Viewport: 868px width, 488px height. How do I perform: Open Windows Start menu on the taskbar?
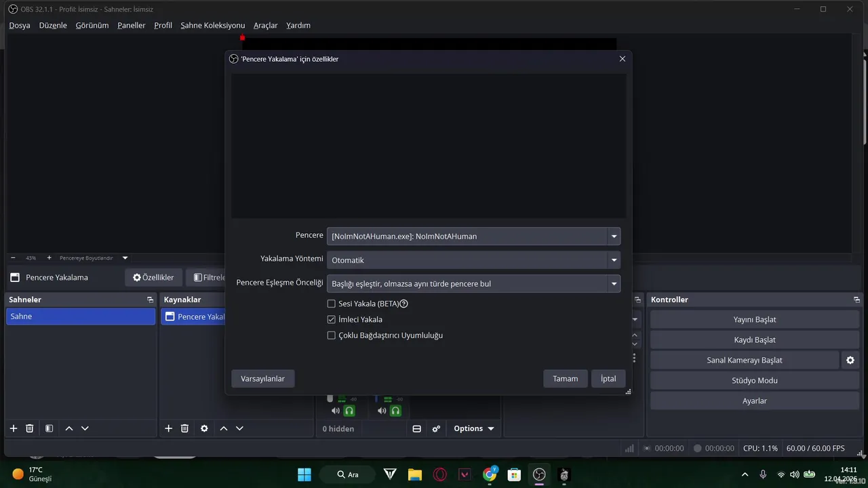(x=304, y=474)
